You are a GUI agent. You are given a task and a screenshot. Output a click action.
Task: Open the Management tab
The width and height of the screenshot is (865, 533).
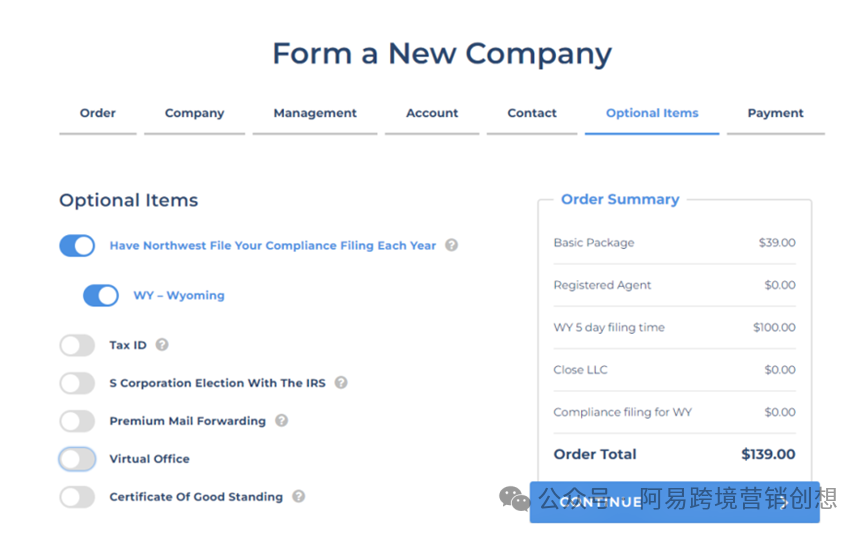tap(315, 113)
